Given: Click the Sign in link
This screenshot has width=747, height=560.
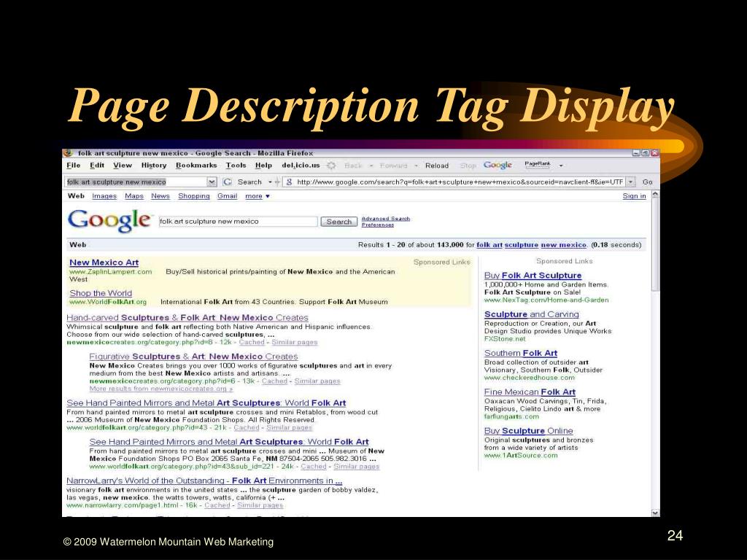Looking at the screenshot, I should [634, 196].
